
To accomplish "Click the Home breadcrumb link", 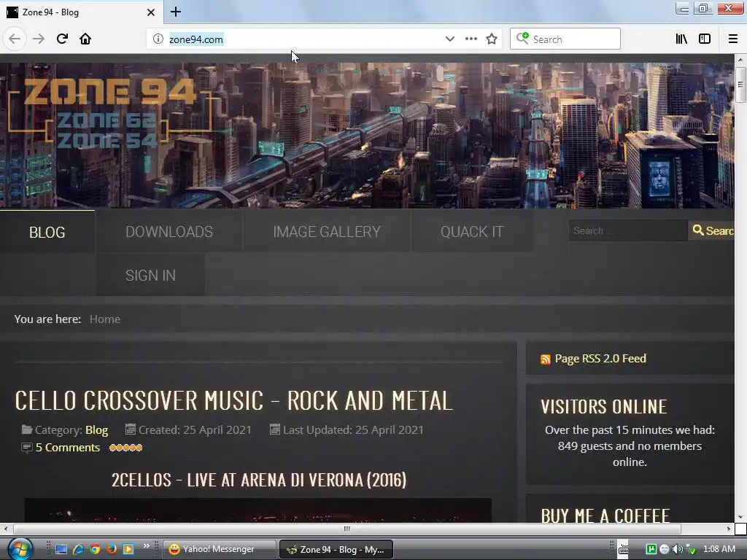I will pos(105,319).
